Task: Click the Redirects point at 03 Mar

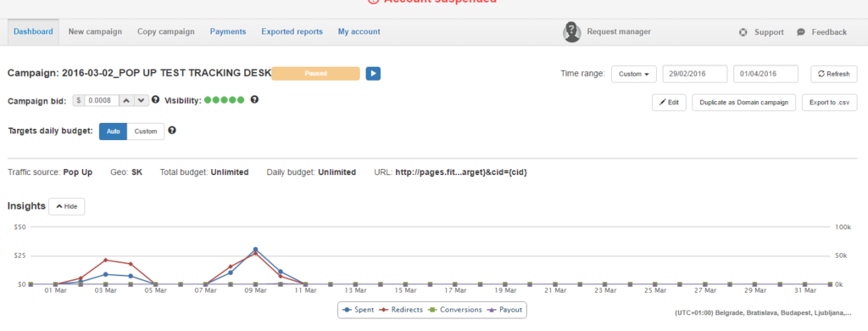Action: pyautogui.click(x=105, y=260)
